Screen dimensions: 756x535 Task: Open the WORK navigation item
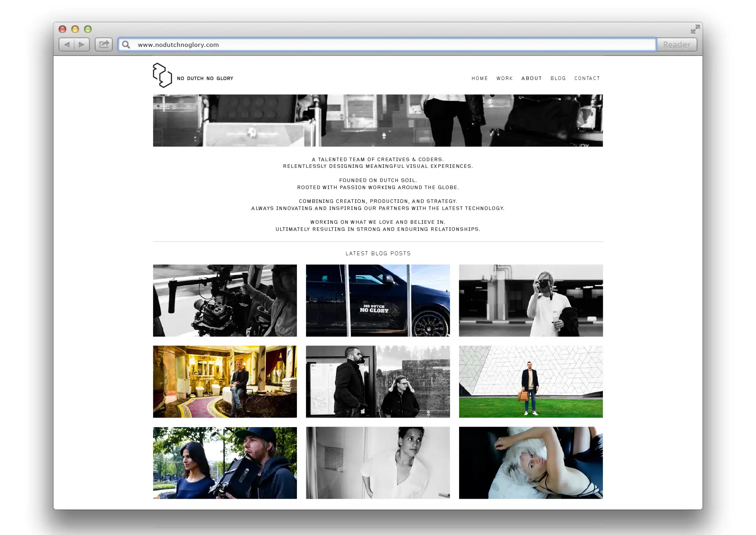[x=504, y=78]
